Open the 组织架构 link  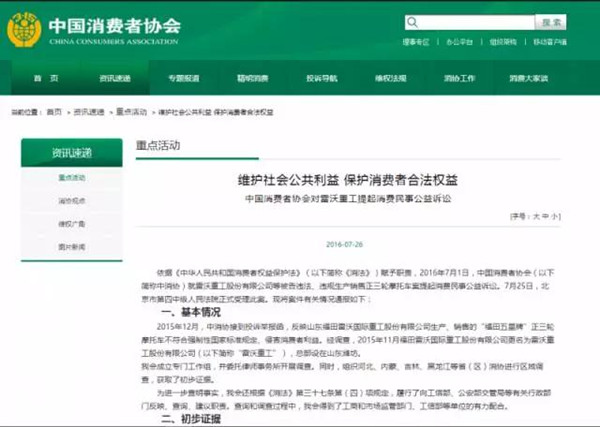pyautogui.click(x=503, y=42)
